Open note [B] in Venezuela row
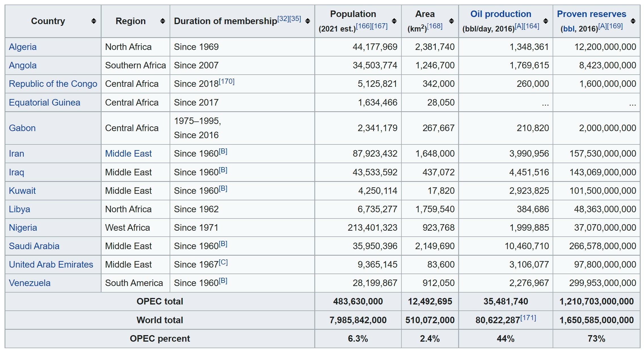Image resolution: width=644 pixels, height=353 pixels. pos(223,281)
